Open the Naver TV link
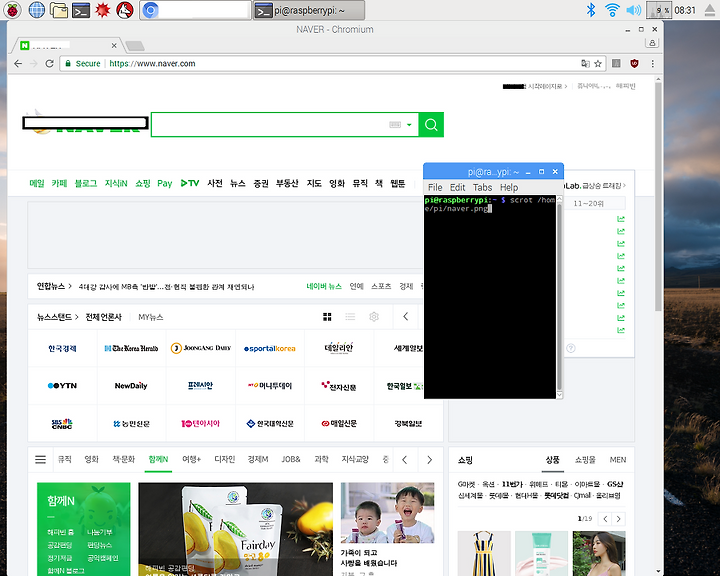The width and height of the screenshot is (720, 576). 190,183
